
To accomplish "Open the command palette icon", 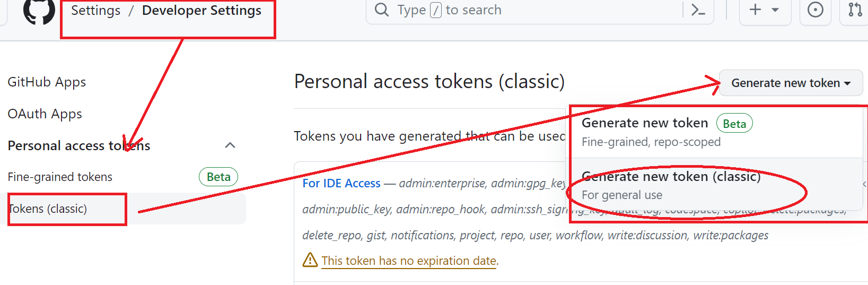I will coord(698,10).
